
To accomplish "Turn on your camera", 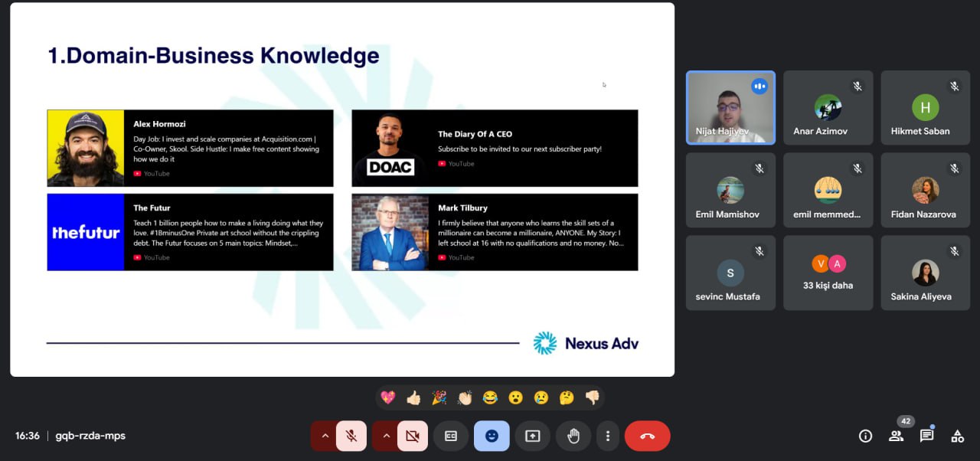I will click(413, 436).
